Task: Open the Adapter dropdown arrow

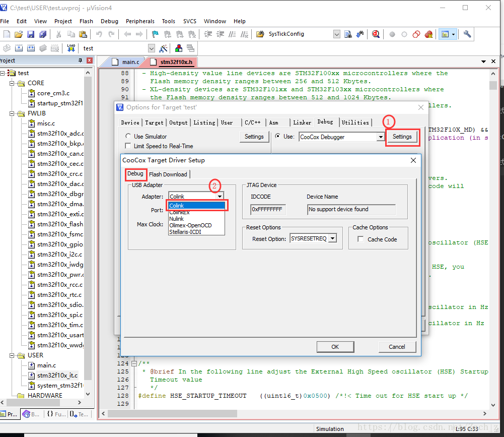Action: 220,196
